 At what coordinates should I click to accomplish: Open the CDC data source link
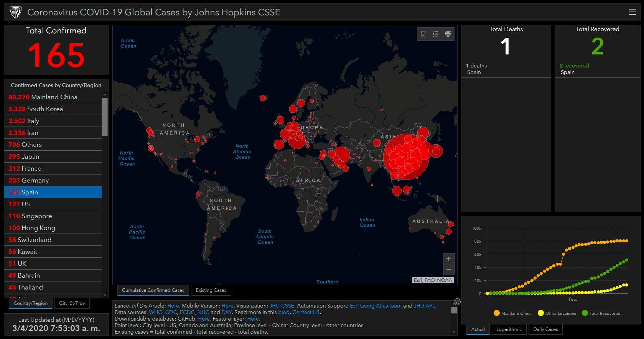pyautogui.click(x=171, y=313)
